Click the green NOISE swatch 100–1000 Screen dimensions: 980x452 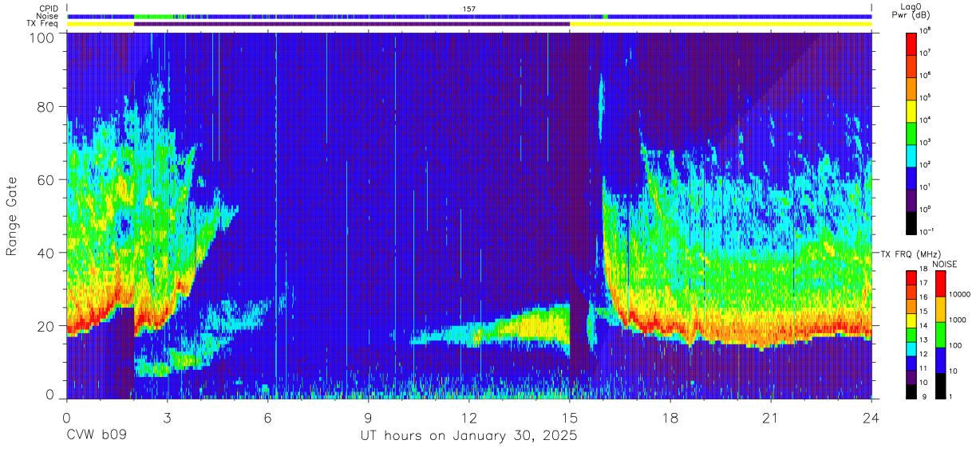[939, 335]
